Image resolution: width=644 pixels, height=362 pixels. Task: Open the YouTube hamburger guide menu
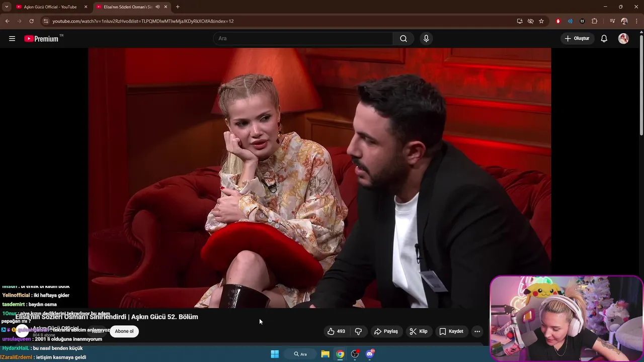point(12,39)
